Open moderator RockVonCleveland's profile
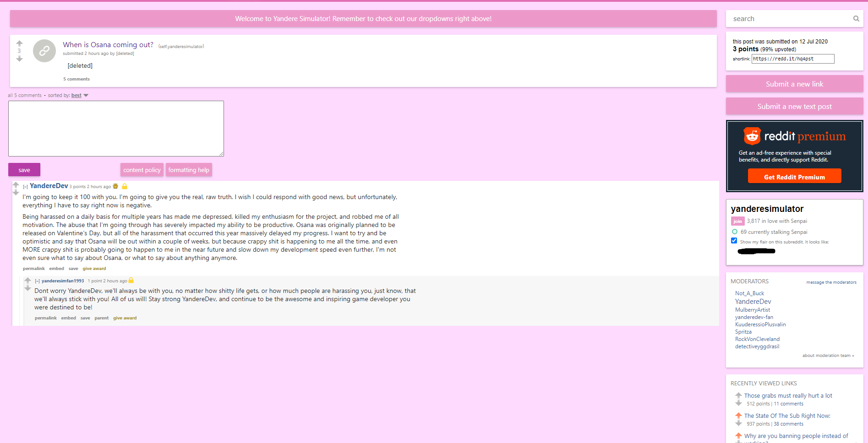The width and height of the screenshot is (868, 443). point(757,339)
